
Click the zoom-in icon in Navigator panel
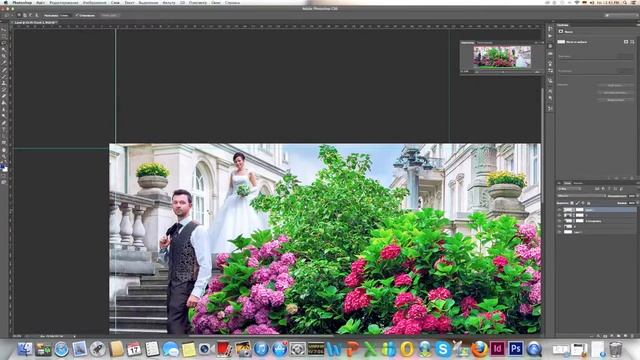tap(537, 72)
